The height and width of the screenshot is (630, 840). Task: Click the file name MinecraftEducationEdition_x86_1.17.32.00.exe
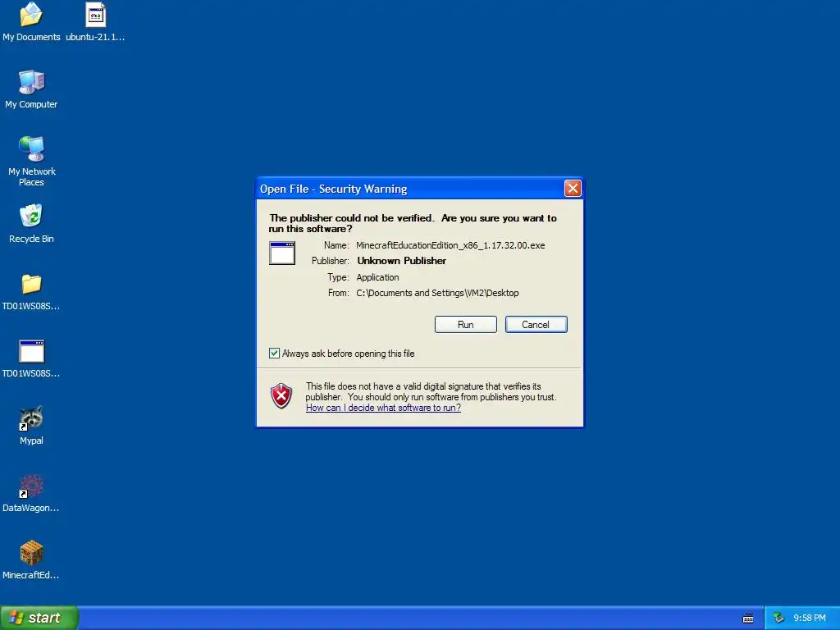click(450, 245)
